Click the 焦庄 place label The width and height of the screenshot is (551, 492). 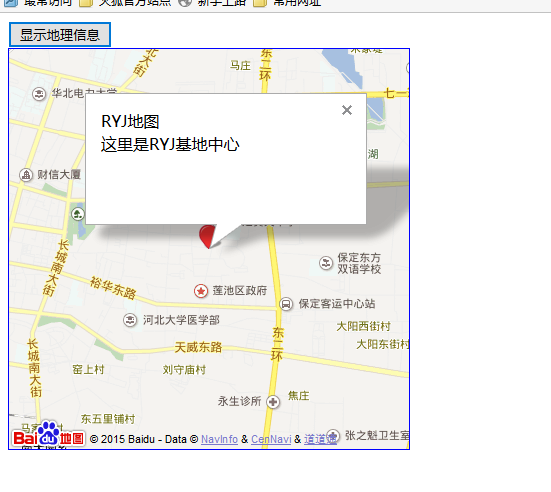pyautogui.click(x=299, y=396)
